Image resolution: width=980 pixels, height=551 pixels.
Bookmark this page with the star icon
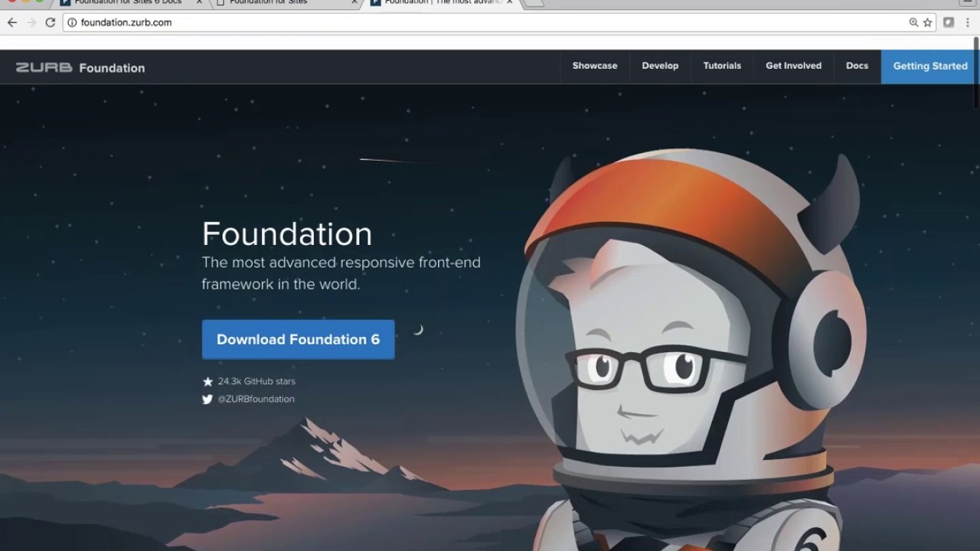(927, 22)
